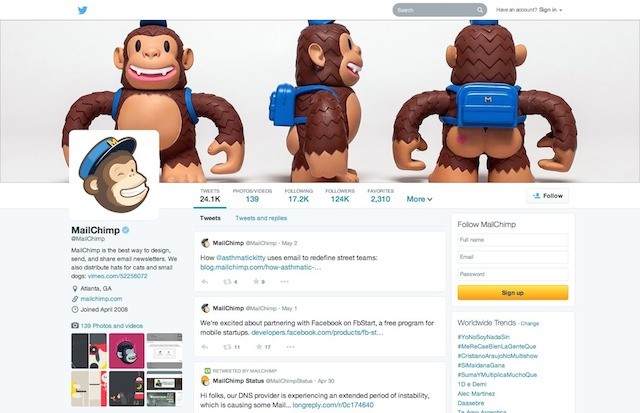Open the mailchimp.com profile link
Viewport: 640px width, 413px height.
pyautogui.click(x=101, y=299)
